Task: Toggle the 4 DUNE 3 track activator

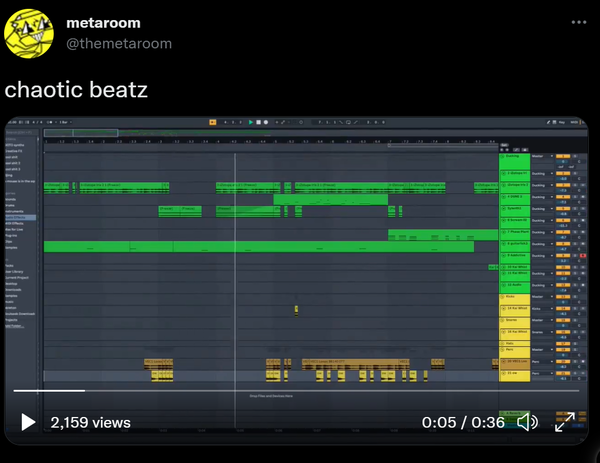Action: coord(563,197)
